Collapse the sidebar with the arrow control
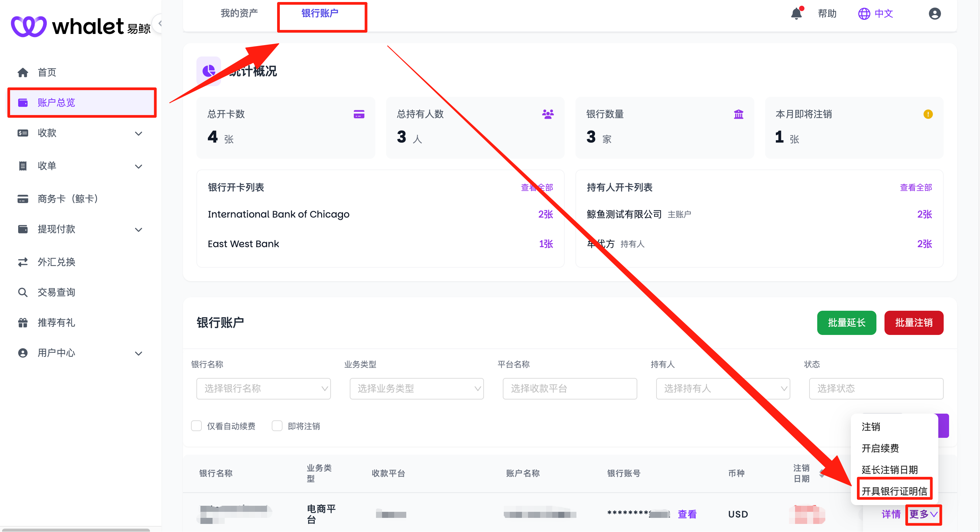Viewport: 980px width, 532px height. (160, 24)
